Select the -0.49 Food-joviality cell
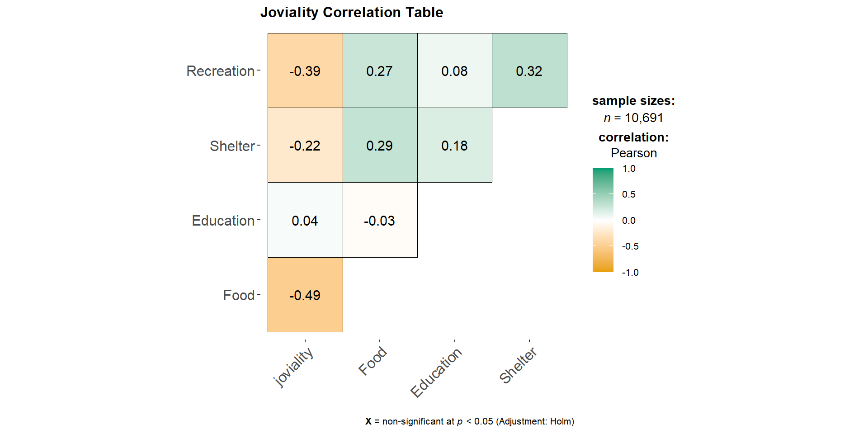 [x=305, y=295]
